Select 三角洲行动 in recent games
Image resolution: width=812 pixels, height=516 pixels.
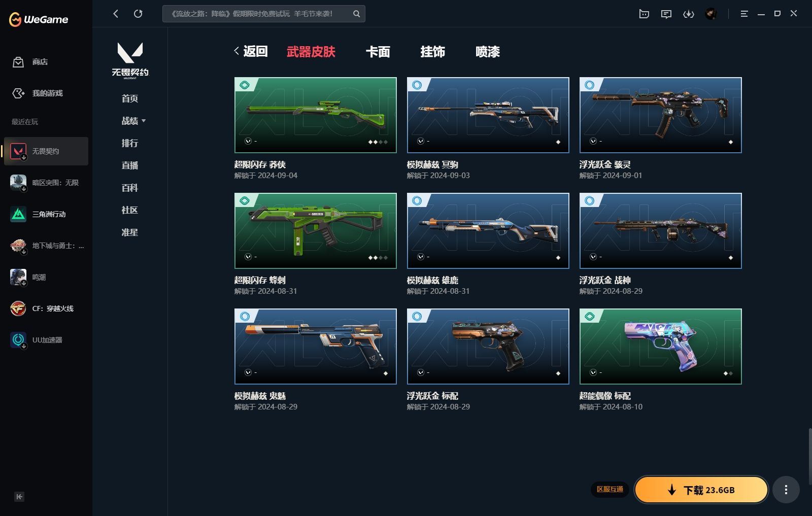pyautogui.click(x=49, y=214)
